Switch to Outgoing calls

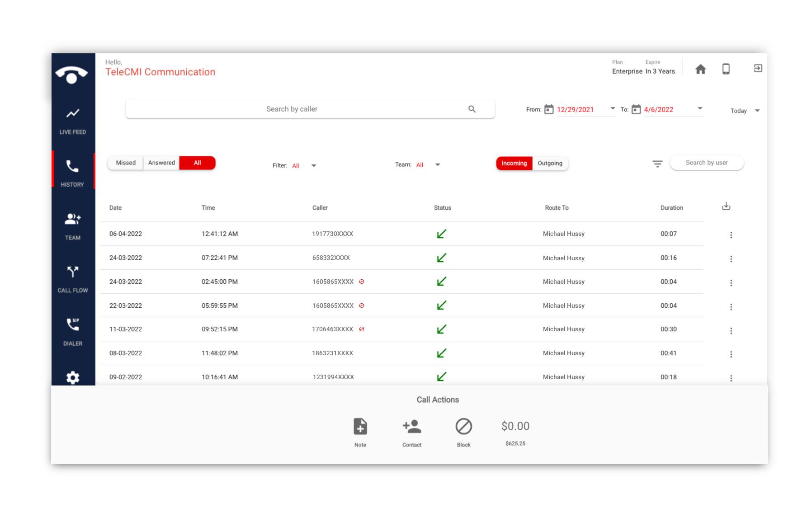550,163
